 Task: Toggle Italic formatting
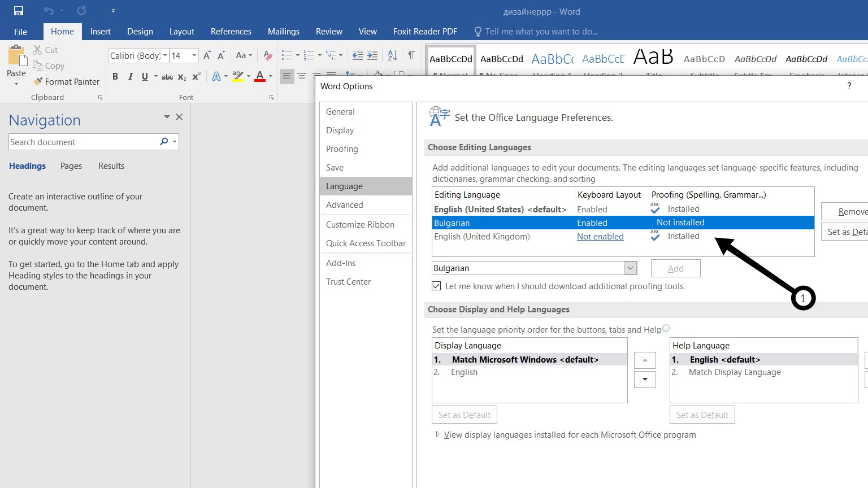coord(131,76)
